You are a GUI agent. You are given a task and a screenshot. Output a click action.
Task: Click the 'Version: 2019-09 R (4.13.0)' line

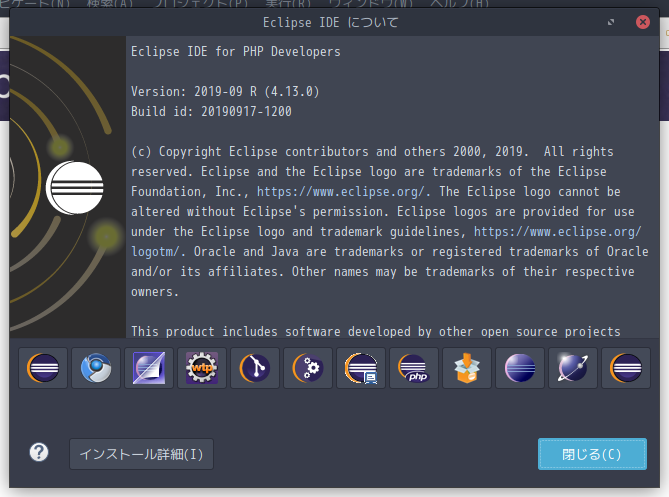tap(225, 92)
